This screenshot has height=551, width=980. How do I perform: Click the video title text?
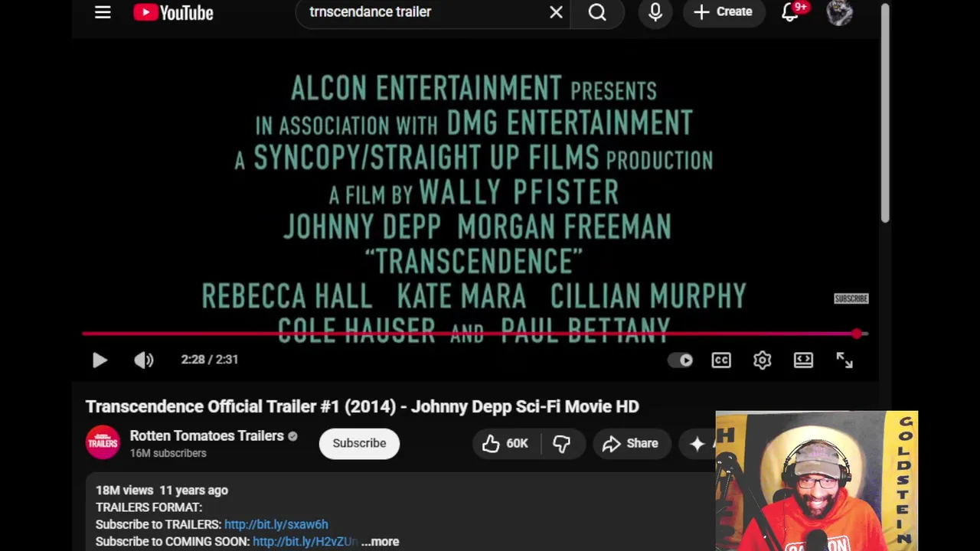[x=362, y=406]
